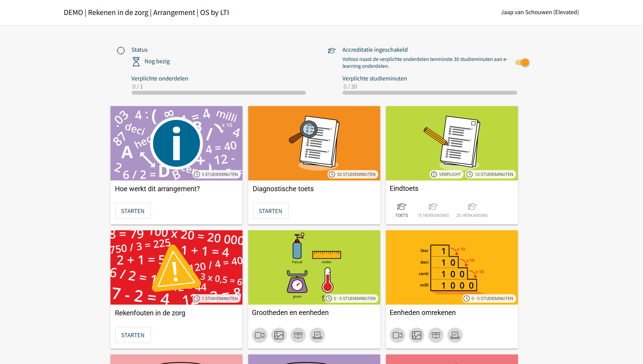Click user name Jaap van Schouwen
Viewport: 643px width, 364px height.
click(539, 12)
